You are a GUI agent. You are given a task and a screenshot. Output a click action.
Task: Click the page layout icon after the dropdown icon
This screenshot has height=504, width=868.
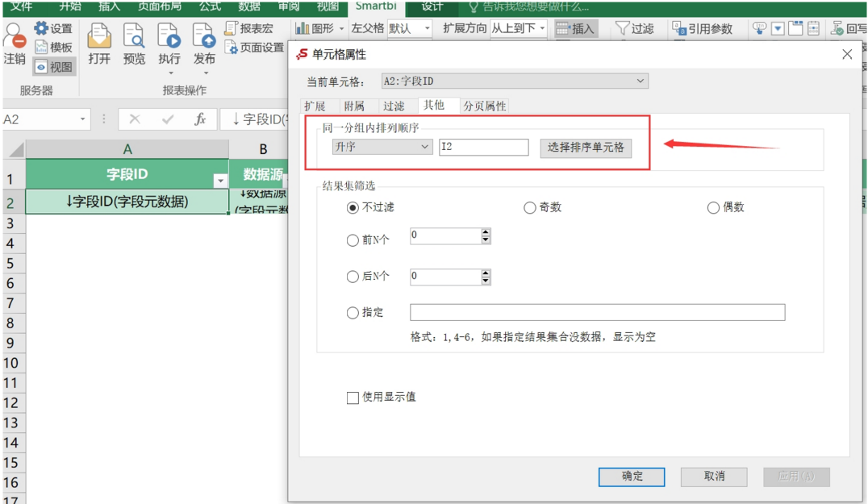click(x=795, y=28)
